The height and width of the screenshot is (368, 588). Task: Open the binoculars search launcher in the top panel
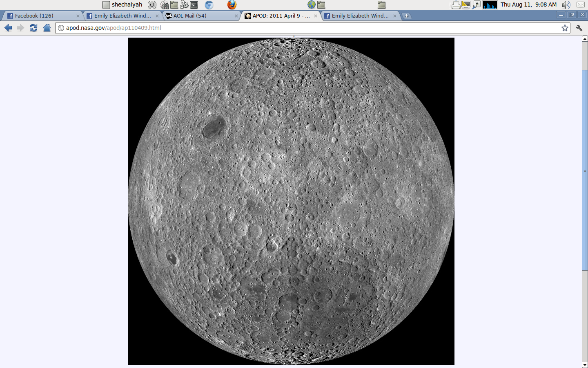(x=165, y=5)
